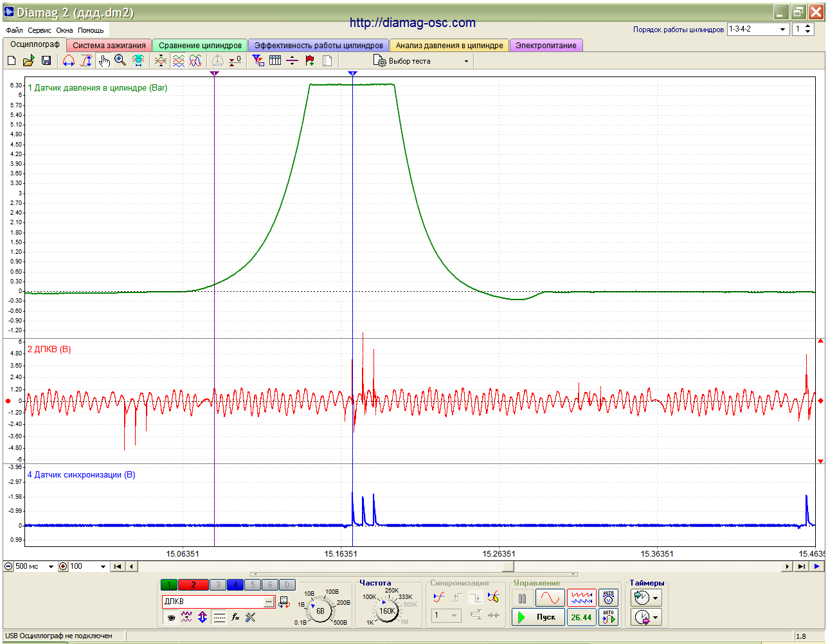828x644 pixels.
Task: Open the marker filter tool icon
Action: (258, 60)
